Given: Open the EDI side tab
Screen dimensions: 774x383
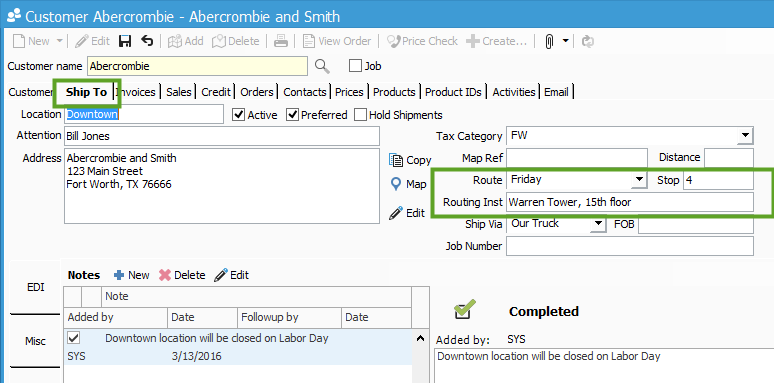Looking at the screenshot, I should [x=36, y=287].
